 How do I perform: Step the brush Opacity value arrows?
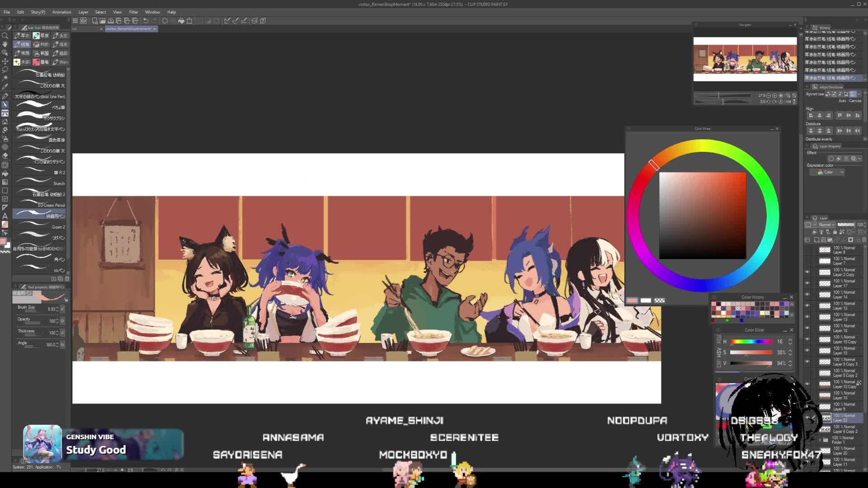57,321
